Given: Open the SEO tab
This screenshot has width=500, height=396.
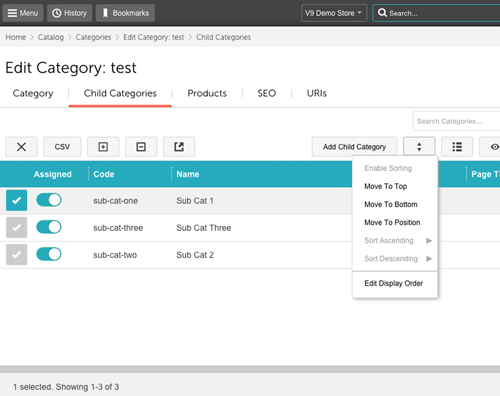Looking at the screenshot, I should pos(267,93).
